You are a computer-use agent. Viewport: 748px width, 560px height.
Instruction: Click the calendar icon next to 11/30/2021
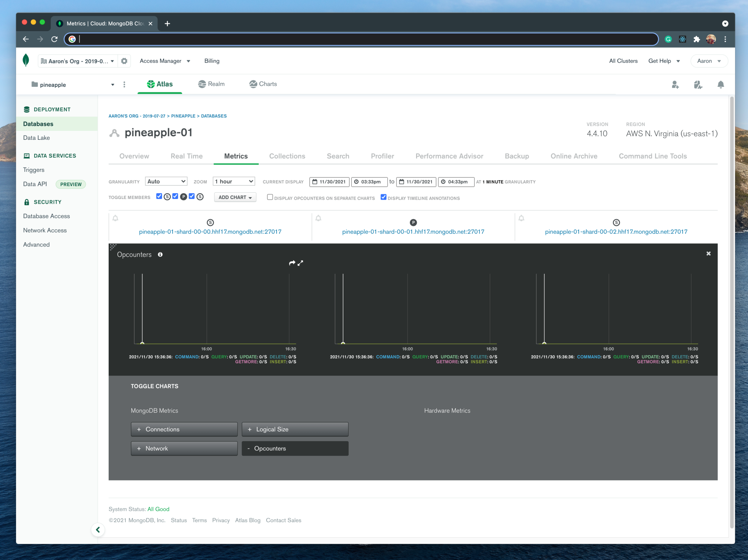click(315, 182)
